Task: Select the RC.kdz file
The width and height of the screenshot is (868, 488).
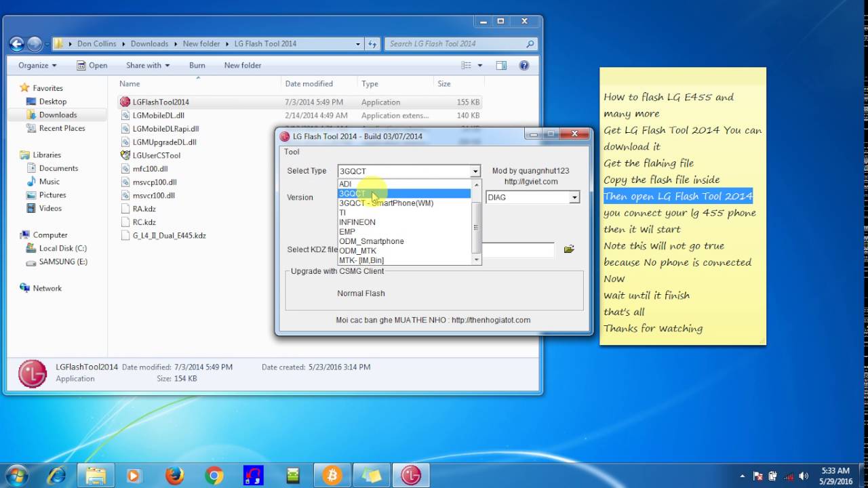Action: click(144, 222)
